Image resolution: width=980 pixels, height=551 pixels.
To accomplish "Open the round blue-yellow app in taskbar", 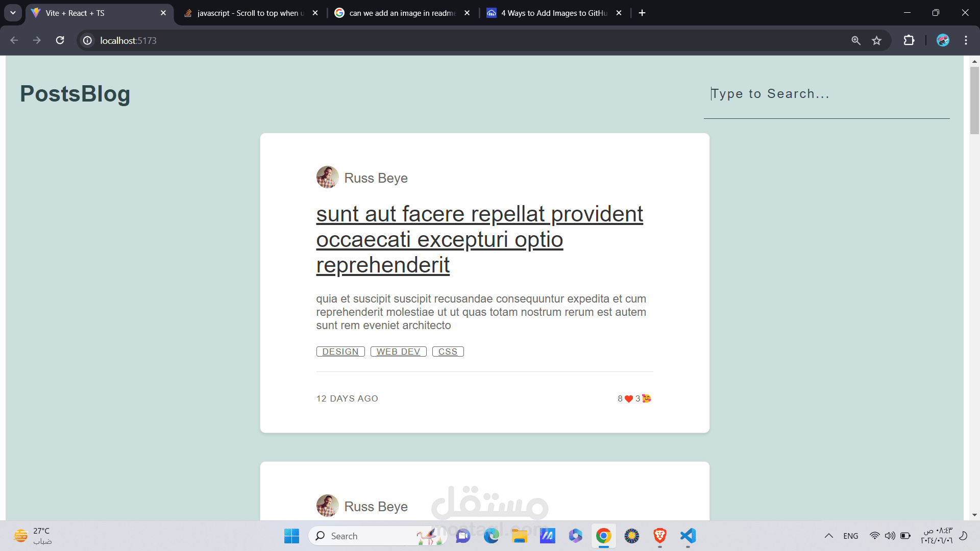I will point(632,536).
